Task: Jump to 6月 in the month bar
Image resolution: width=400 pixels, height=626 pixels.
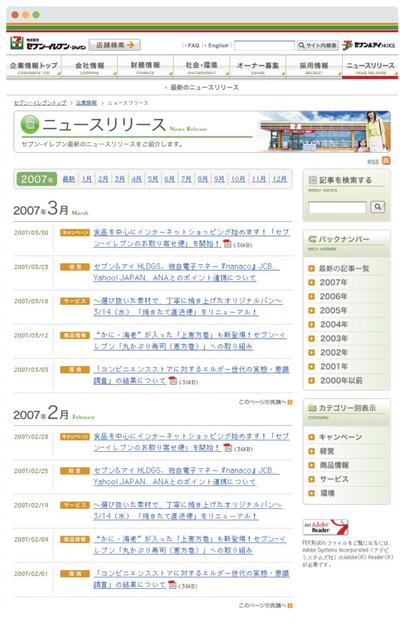Action: pyautogui.click(x=169, y=179)
